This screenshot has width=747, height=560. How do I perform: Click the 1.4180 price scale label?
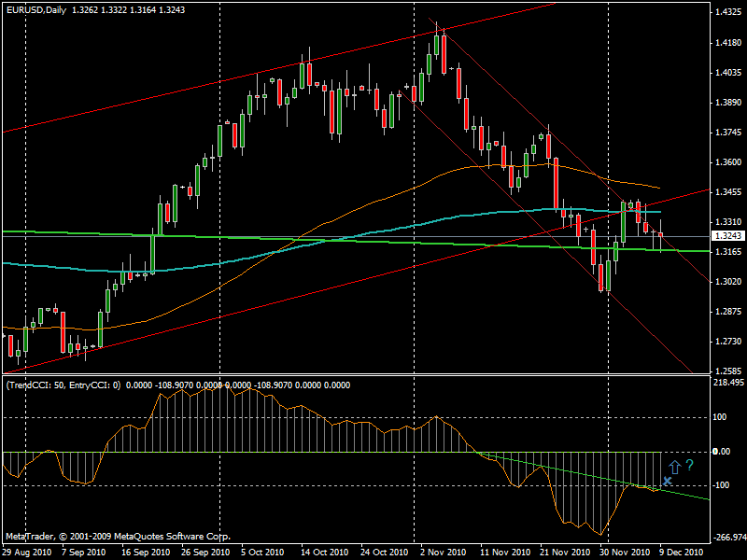[x=728, y=43]
